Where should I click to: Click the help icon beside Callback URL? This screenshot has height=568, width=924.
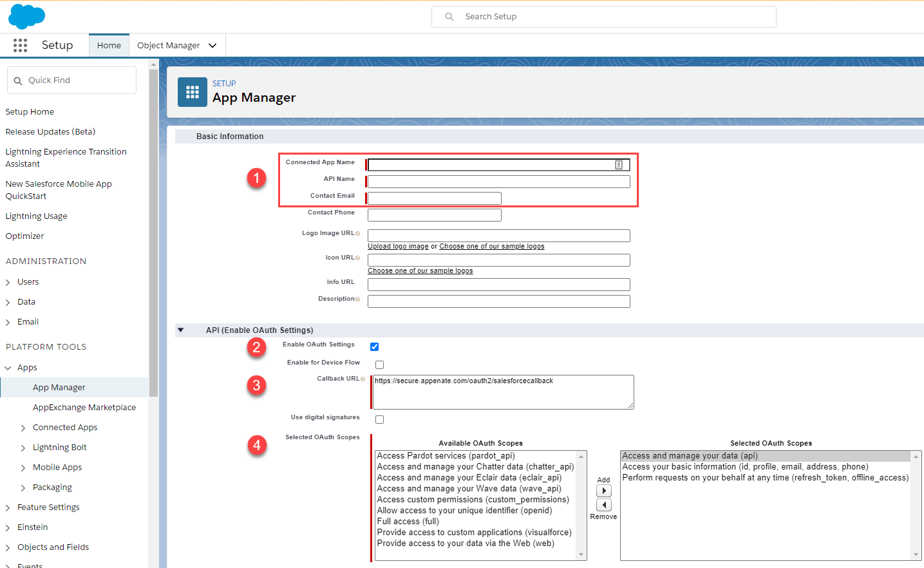pyautogui.click(x=363, y=379)
